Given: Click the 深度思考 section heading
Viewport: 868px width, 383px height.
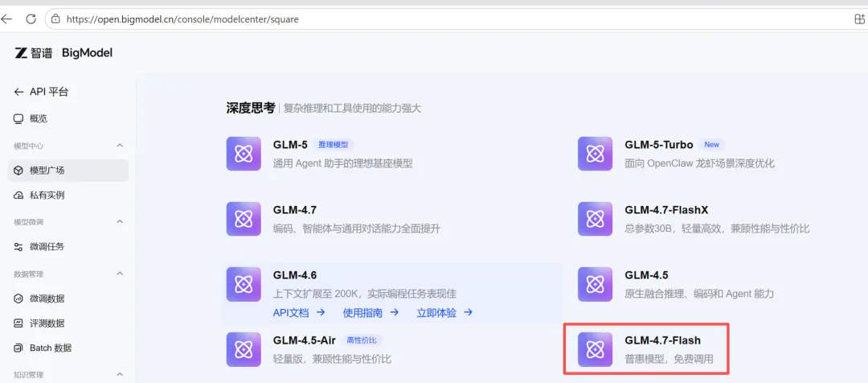Looking at the screenshot, I should point(250,108).
